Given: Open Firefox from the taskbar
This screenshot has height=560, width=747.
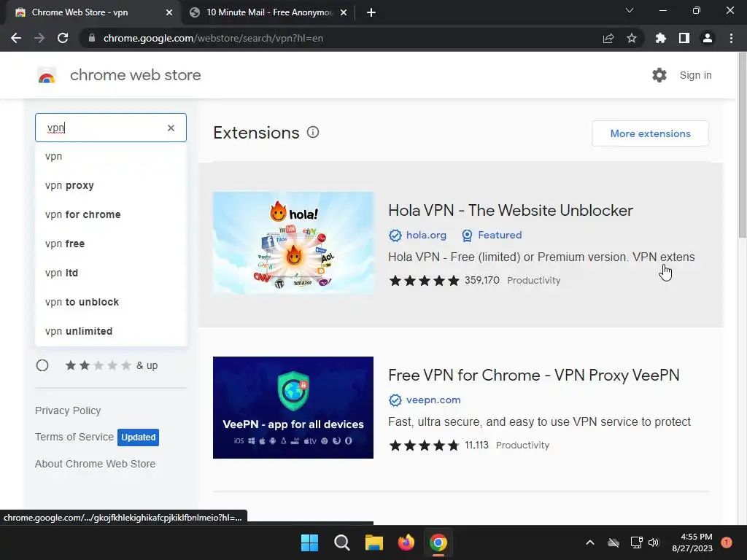Looking at the screenshot, I should [x=406, y=542].
